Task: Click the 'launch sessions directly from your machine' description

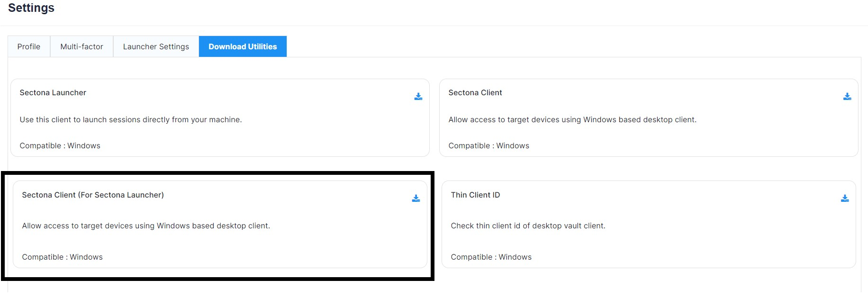Action: [x=131, y=120]
